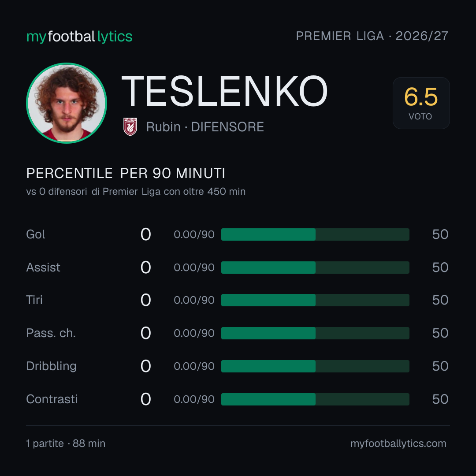Click the myfootballytics.com link
476x476 pixels.
pos(398,443)
